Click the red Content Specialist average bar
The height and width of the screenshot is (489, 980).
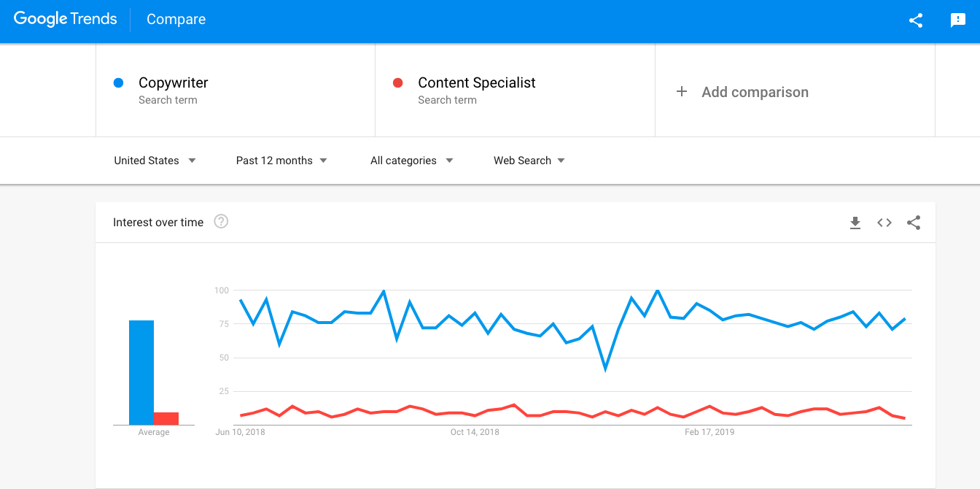pyautogui.click(x=166, y=418)
